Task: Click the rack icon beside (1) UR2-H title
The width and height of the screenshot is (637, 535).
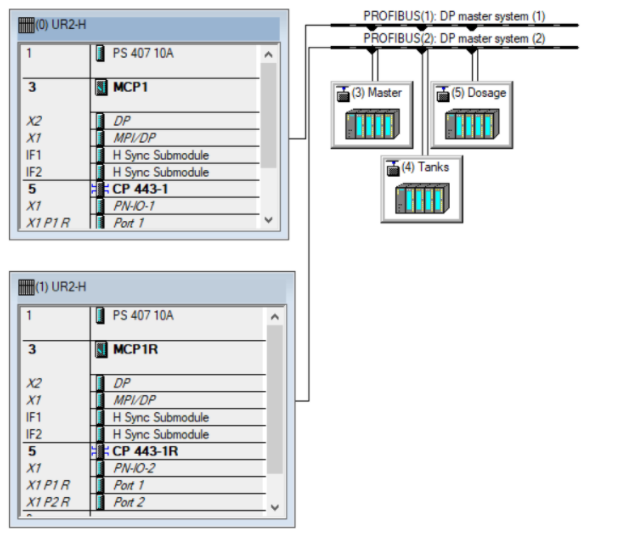Action: click(x=27, y=288)
